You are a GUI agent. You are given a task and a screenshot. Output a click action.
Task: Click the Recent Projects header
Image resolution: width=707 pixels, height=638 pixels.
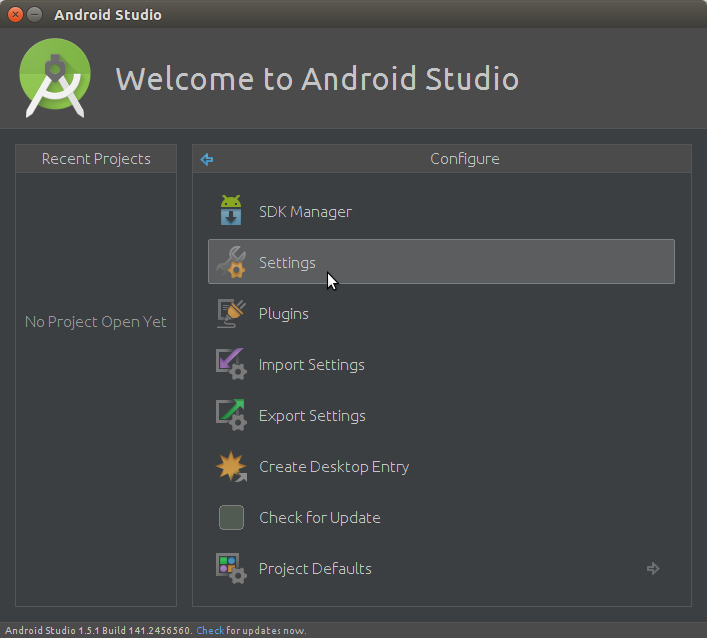click(96, 159)
